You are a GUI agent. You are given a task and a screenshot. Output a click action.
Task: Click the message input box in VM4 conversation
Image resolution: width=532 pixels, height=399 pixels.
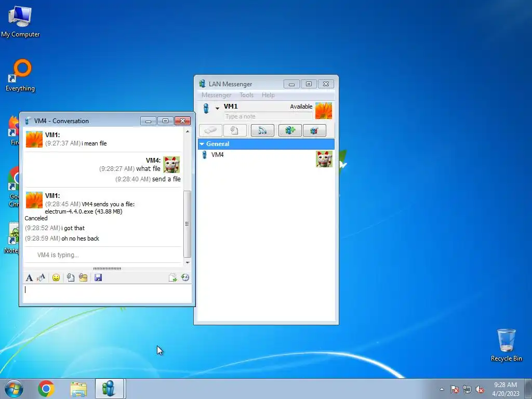(107, 294)
